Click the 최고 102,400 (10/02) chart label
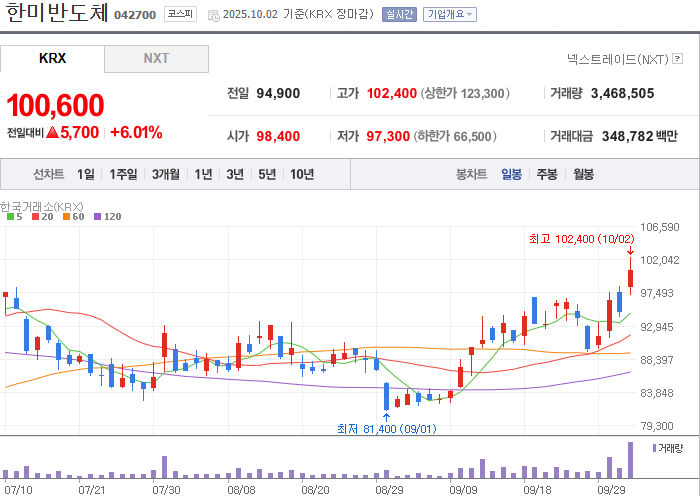 (582, 239)
